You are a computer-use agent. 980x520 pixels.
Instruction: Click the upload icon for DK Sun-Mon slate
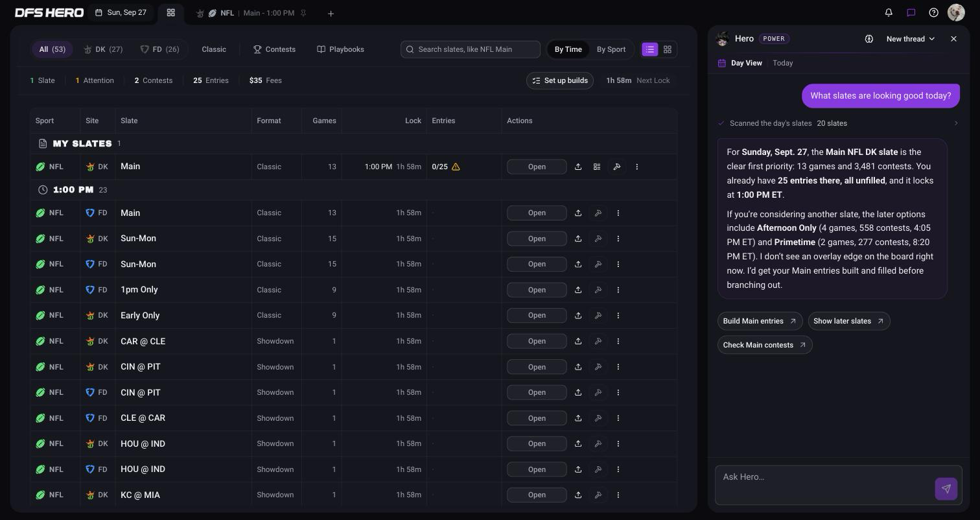click(578, 239)
